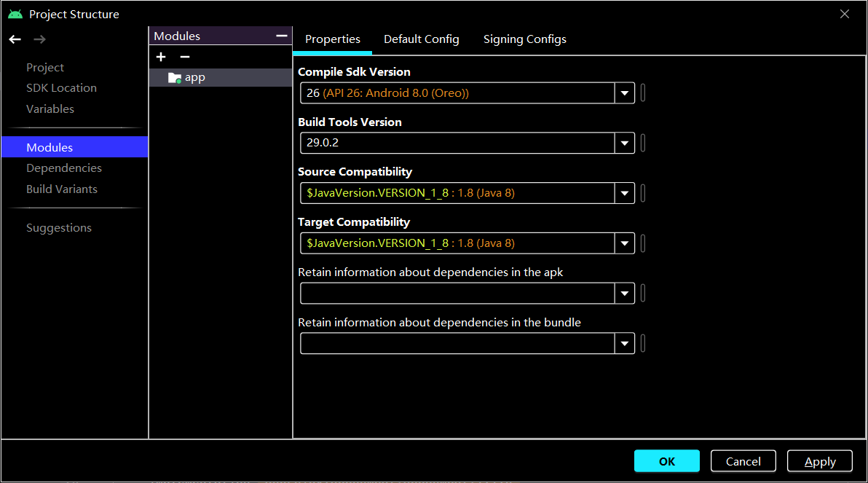Dismiss dialog with the Cancel button

pyautogui.click(x=743, y=461)
